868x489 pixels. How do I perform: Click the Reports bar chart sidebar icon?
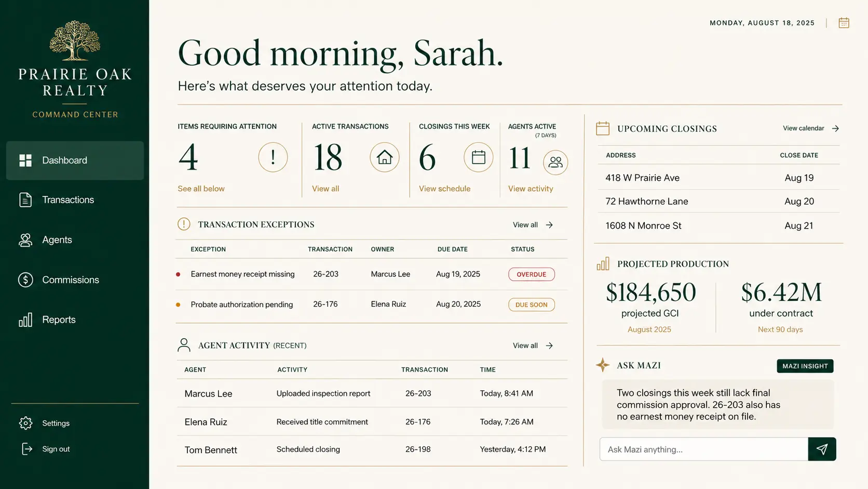[x=25, y=320]
